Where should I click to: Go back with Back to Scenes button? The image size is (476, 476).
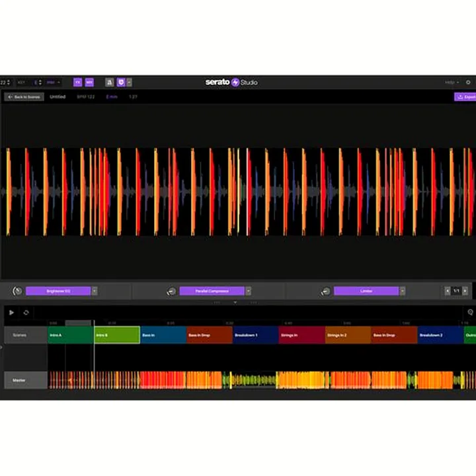(x=24, y=97)
